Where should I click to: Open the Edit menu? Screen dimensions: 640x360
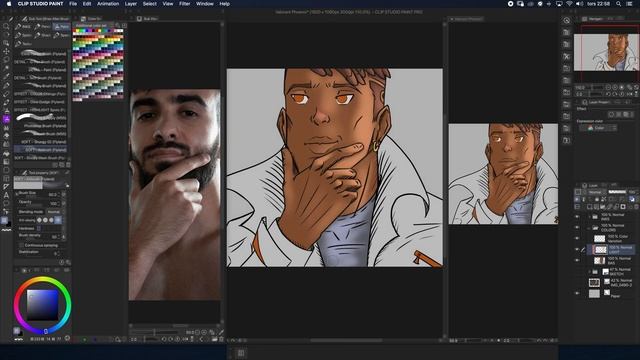pyautogui.click(x=87, y=4)
